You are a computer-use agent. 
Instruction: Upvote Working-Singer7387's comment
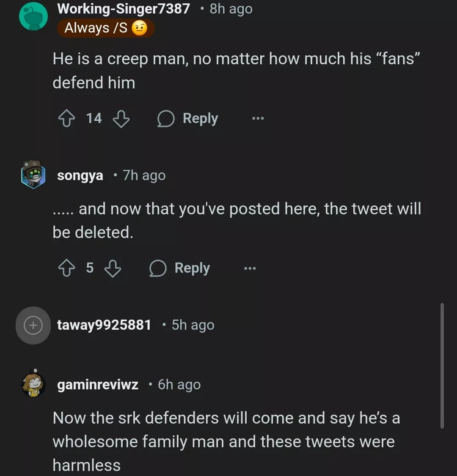pyautogui.click(x=66, y=119)
